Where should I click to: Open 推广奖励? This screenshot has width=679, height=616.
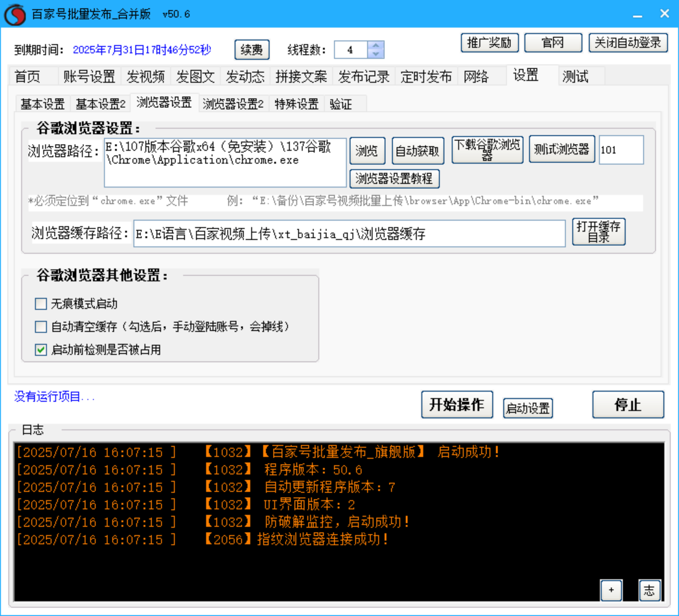coord(489,43)
